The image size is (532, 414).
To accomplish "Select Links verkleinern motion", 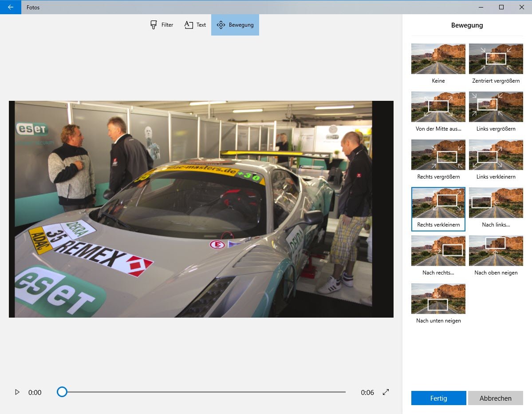I will [496, 155].
